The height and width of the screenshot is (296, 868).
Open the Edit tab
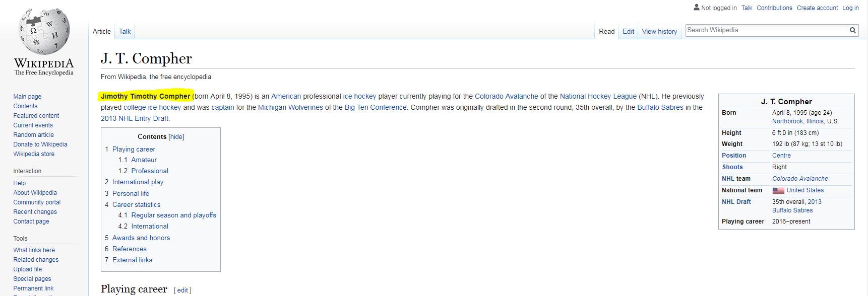click(629, 31)
